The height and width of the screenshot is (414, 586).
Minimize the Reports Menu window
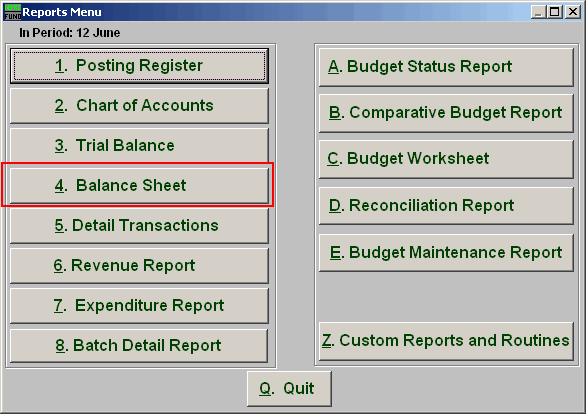(538, 12)
